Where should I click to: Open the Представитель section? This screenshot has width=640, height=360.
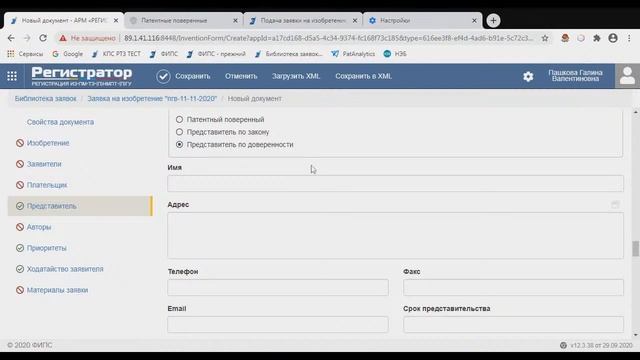click(x=80, y=206)
